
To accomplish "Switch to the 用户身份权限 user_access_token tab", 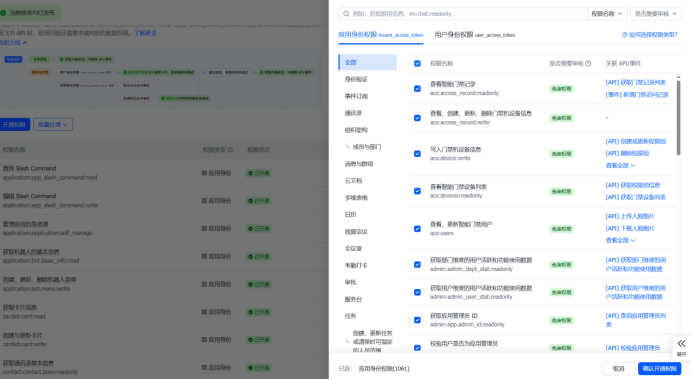I will (x=474, y=34).
